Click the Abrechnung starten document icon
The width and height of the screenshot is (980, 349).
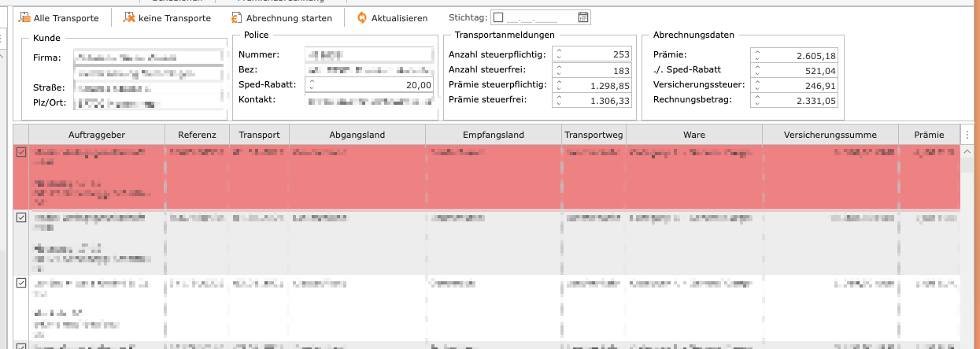(236, 17)
